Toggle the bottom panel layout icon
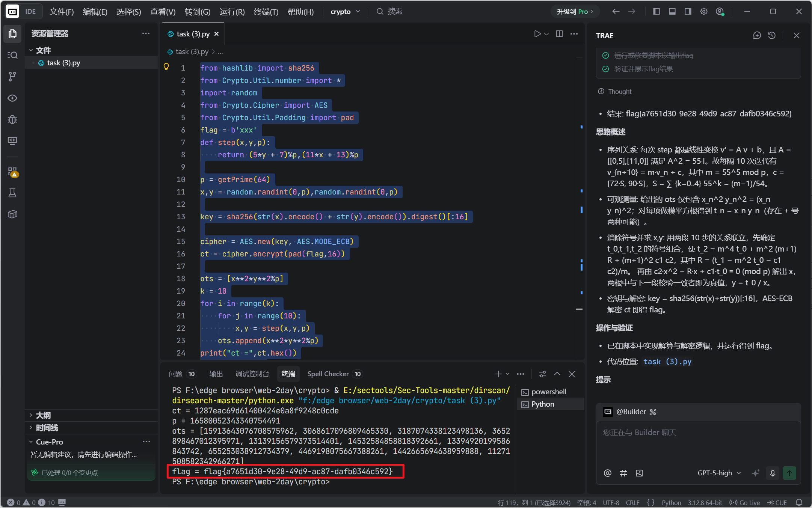Viewport: 812px width, 508px height. point(672,12)
